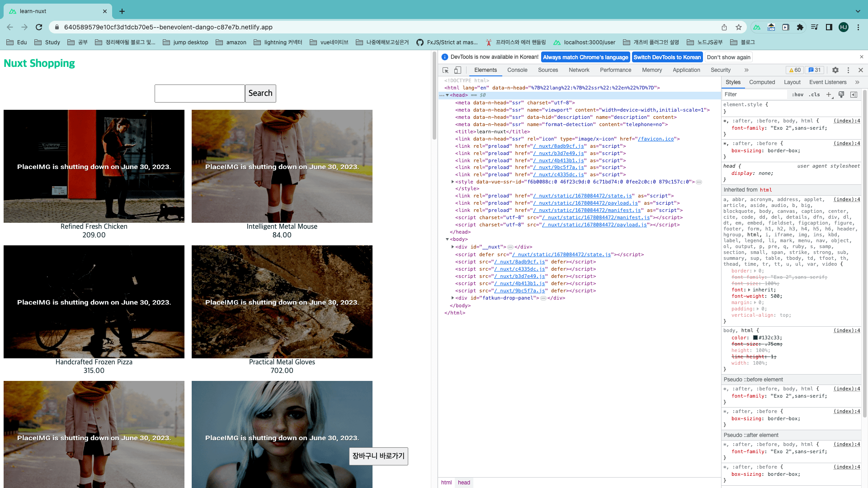This screenshot has height=488, width=868.
Task: Switch to the Network tab
Action: pos(579,70)
